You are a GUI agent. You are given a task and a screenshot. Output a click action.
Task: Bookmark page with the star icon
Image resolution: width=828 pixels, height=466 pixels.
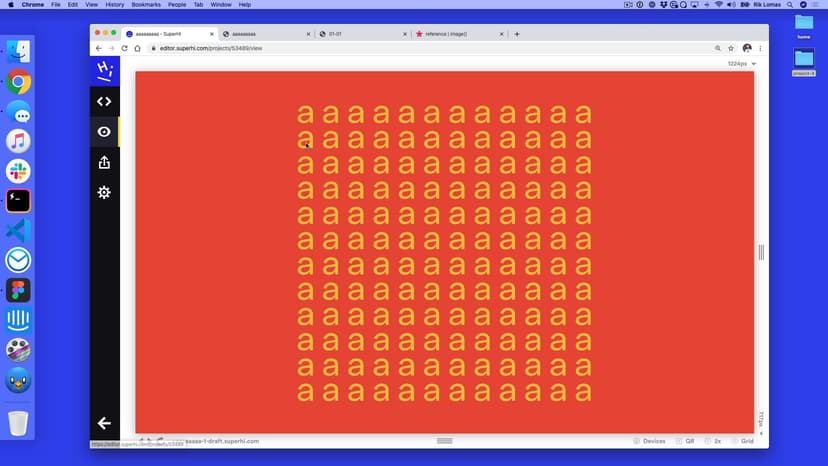tap(732, 48)
